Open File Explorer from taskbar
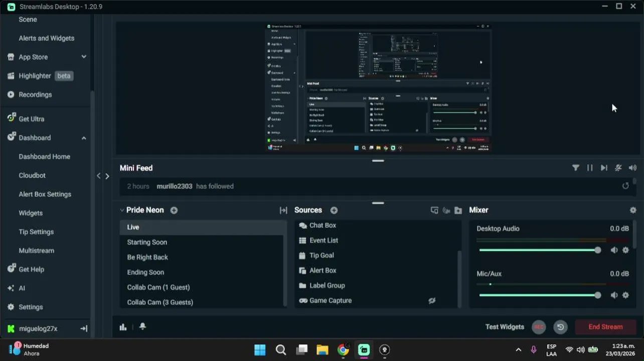 coord(322,350)
